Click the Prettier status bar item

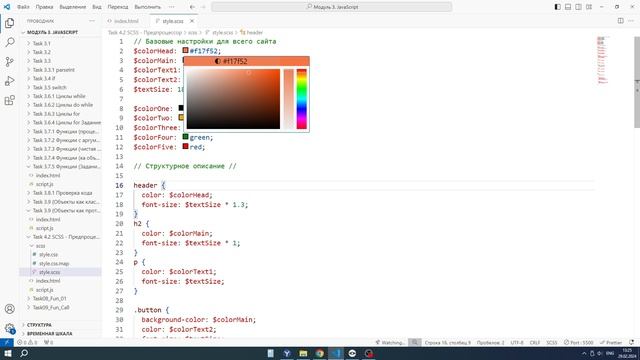tap(611, 342)
